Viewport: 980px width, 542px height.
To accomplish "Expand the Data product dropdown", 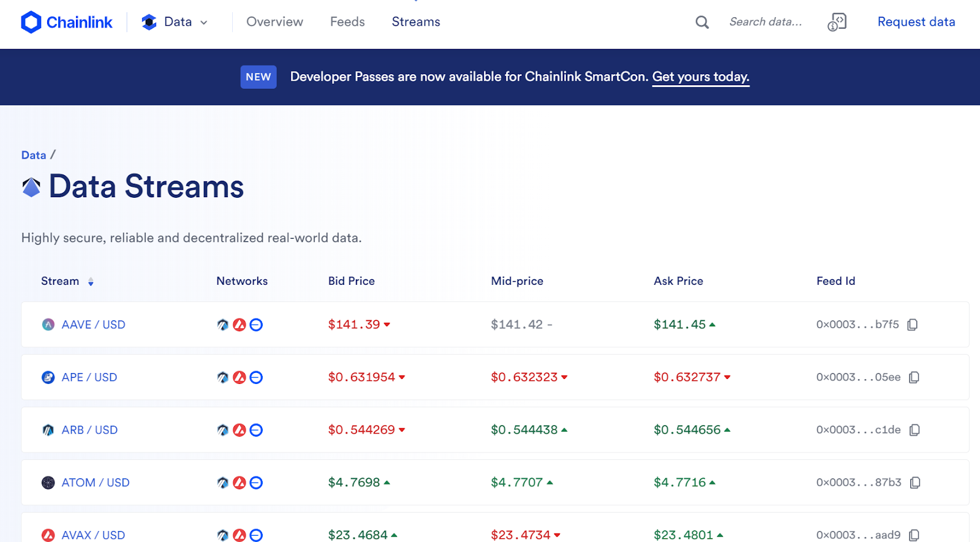I will tap(175, 22).
